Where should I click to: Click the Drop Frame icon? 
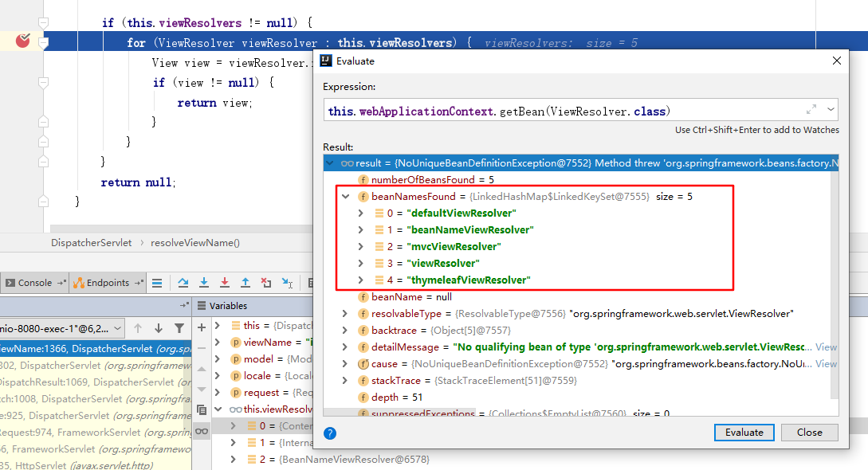[266, 283]
